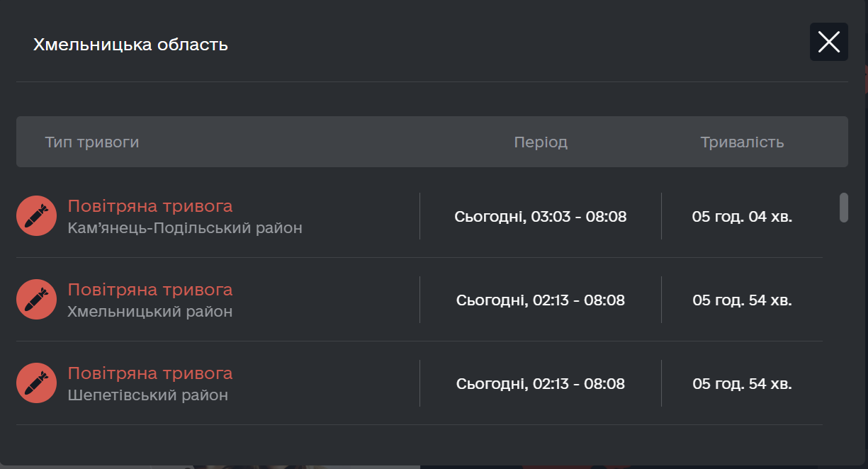Select the Шепетівський район label
Image resolution: width=868 pixels, height=469 pixels.
[148, 395]
